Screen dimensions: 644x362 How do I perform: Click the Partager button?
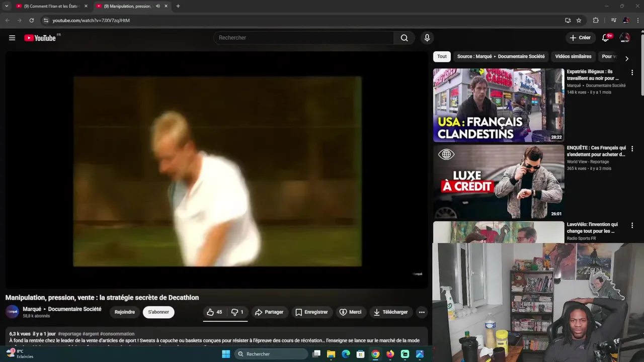coord(269,312)
